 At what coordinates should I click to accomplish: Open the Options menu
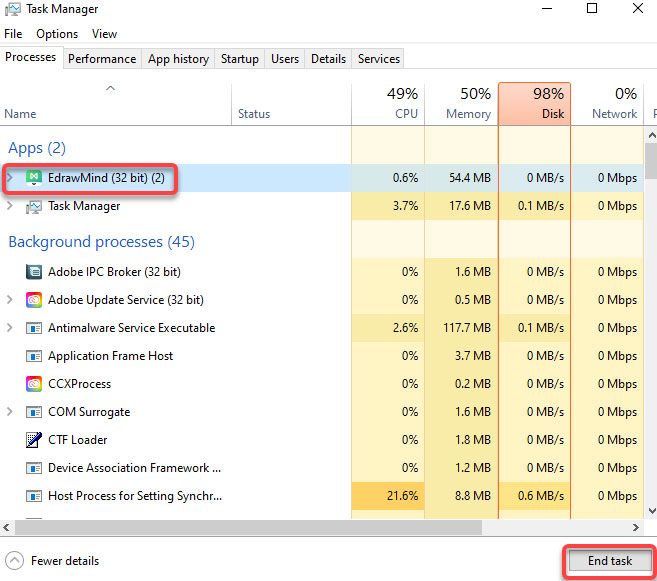tap(57, 34)
